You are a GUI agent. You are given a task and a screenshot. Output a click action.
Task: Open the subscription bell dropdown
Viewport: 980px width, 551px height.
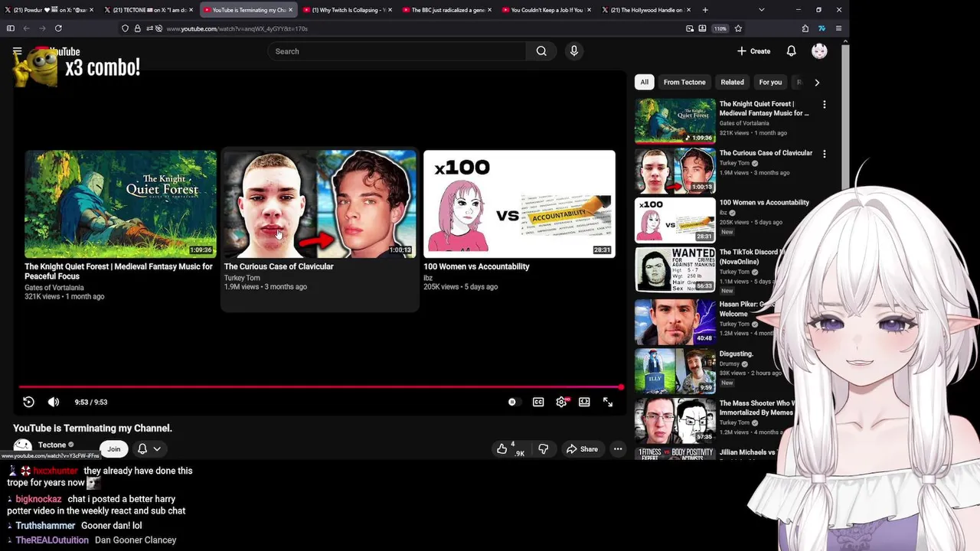pyautogui.click(x=149, y=449)
